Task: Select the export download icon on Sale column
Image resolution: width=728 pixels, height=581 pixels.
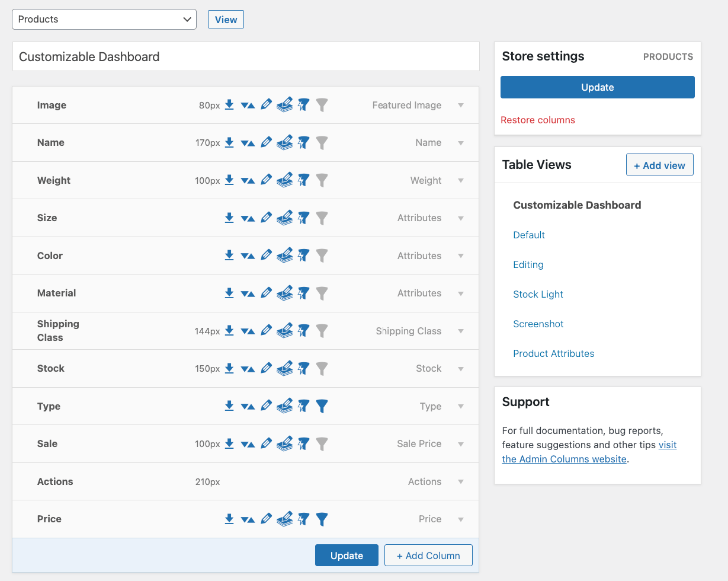Action: [229, 443]
